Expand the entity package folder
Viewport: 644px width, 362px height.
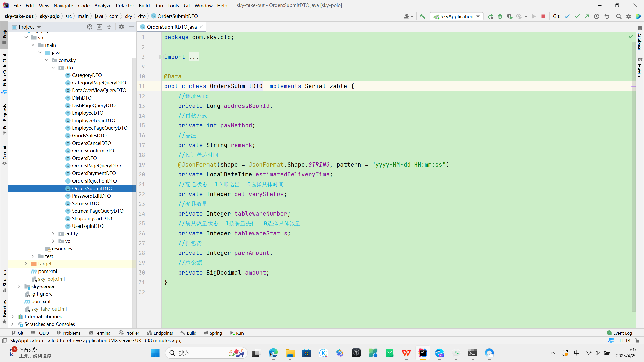tap(53, 234)
